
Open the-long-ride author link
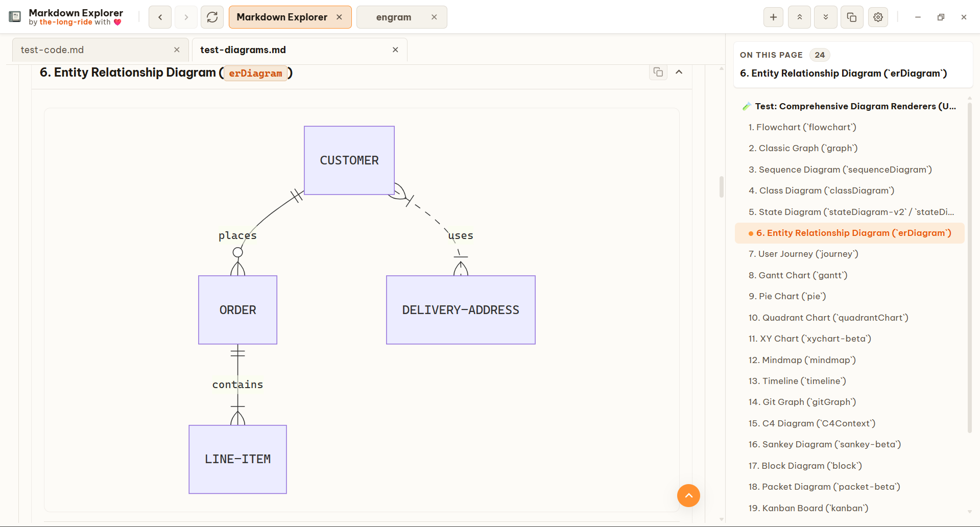pos(66,22)
